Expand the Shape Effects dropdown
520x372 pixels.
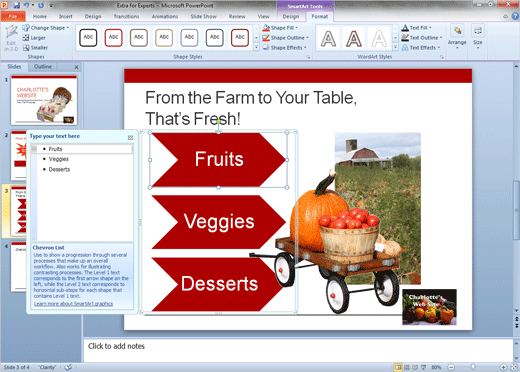pos(305,48)
